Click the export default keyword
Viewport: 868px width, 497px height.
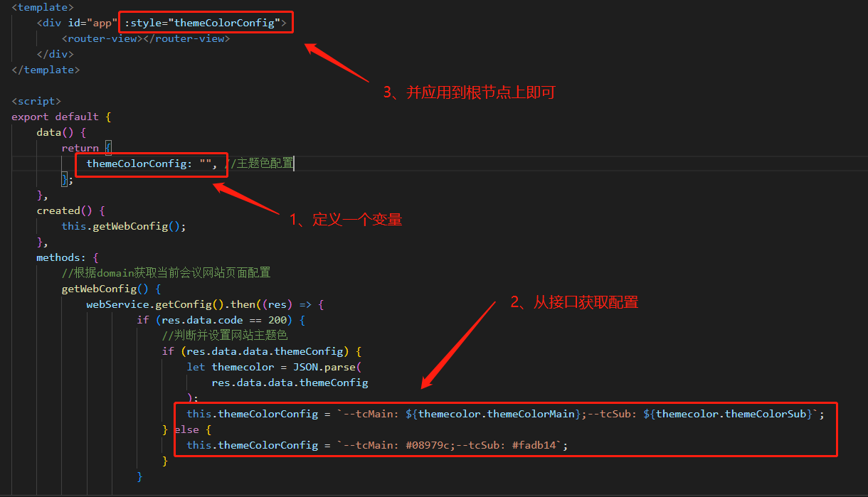[x=54, y=116]
